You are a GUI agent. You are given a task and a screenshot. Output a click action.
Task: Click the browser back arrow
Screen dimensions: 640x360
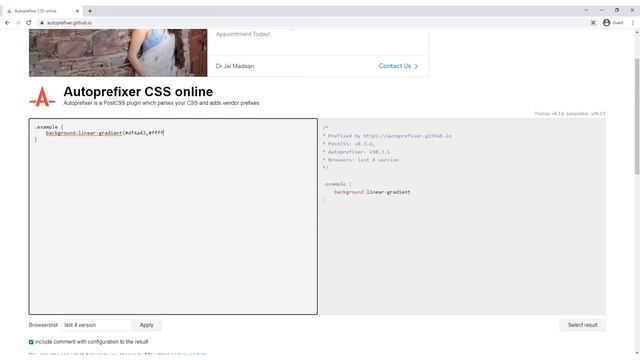(x=7, y=23)
